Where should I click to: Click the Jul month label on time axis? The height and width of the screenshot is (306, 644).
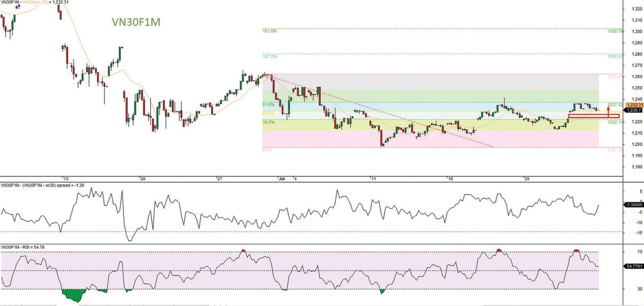point(282,178)
